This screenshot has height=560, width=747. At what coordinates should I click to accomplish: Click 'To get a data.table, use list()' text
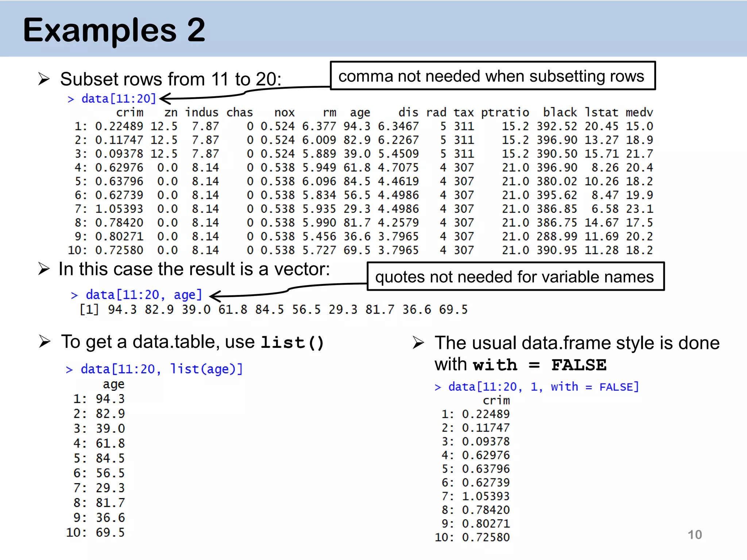click(193, 342)
